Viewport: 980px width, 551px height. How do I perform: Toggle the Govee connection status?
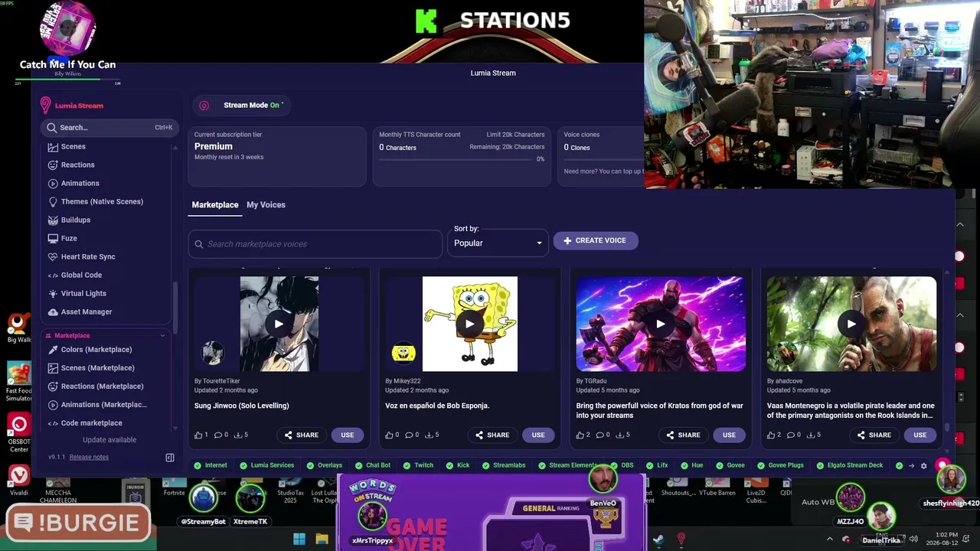point(730,465)
